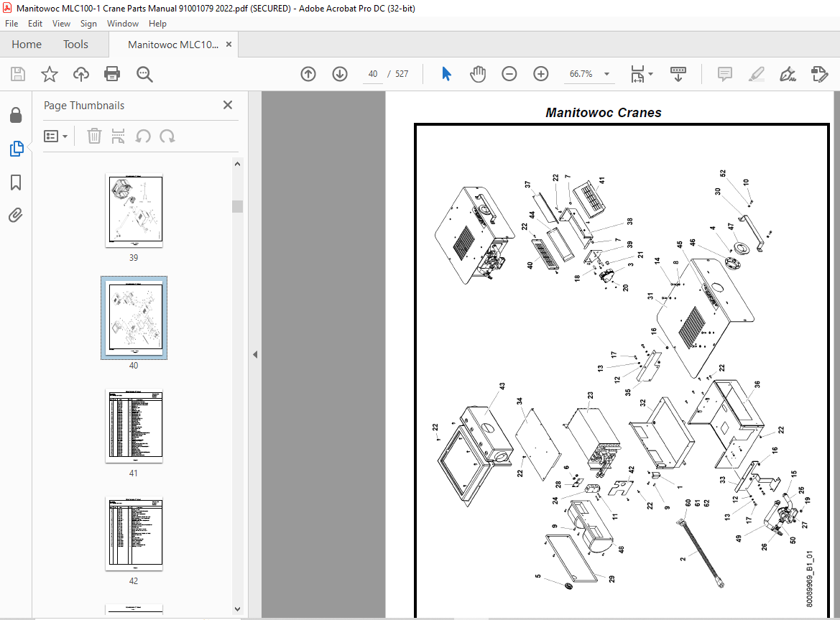
Task: Activate the Hand pan tool
Action: (477, 74)
